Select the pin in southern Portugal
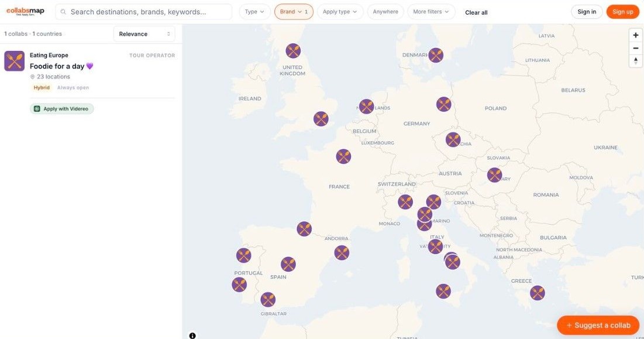 [239, 285]
